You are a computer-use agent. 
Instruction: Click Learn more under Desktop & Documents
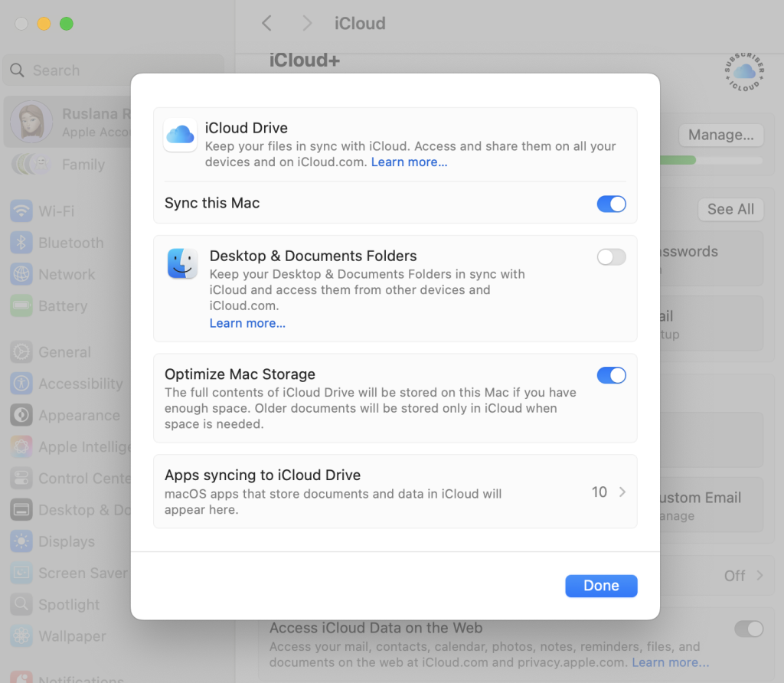coord(247,323)
